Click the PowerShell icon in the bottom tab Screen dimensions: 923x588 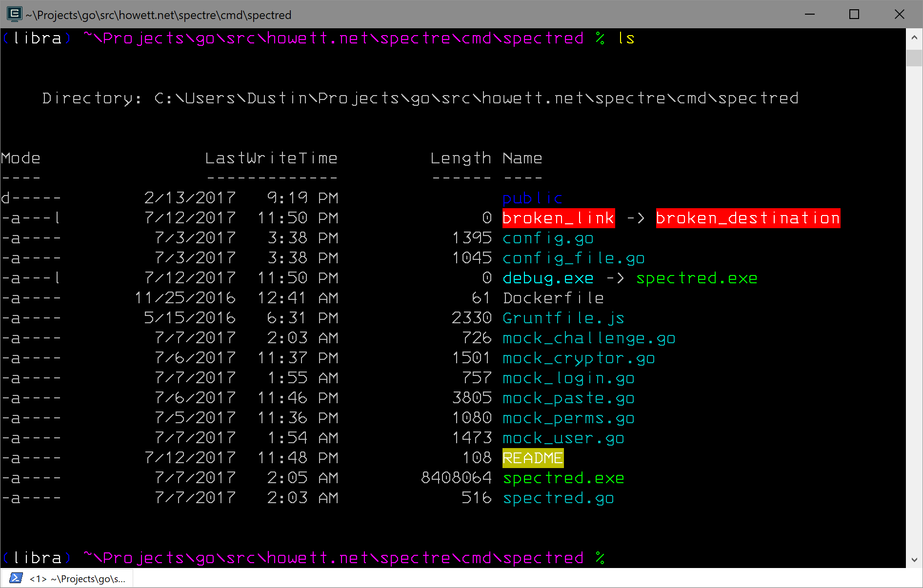pos(16,578)
